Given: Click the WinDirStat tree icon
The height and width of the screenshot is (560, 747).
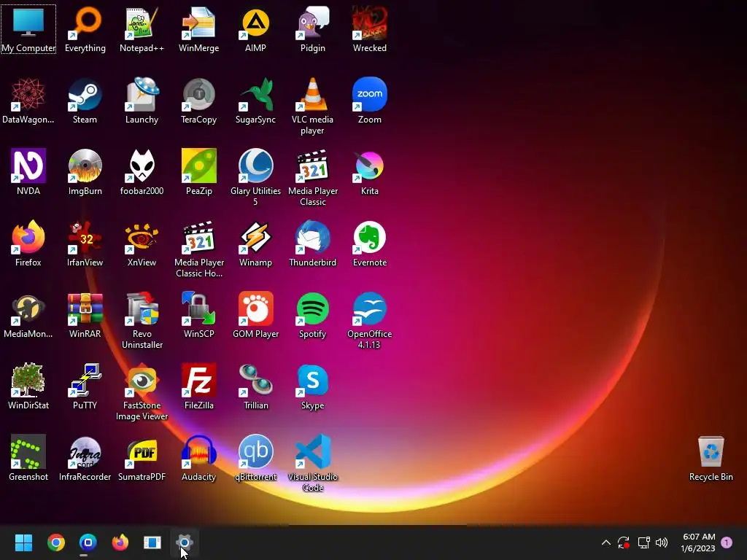Looking at the screenshot, I should 28,380.
